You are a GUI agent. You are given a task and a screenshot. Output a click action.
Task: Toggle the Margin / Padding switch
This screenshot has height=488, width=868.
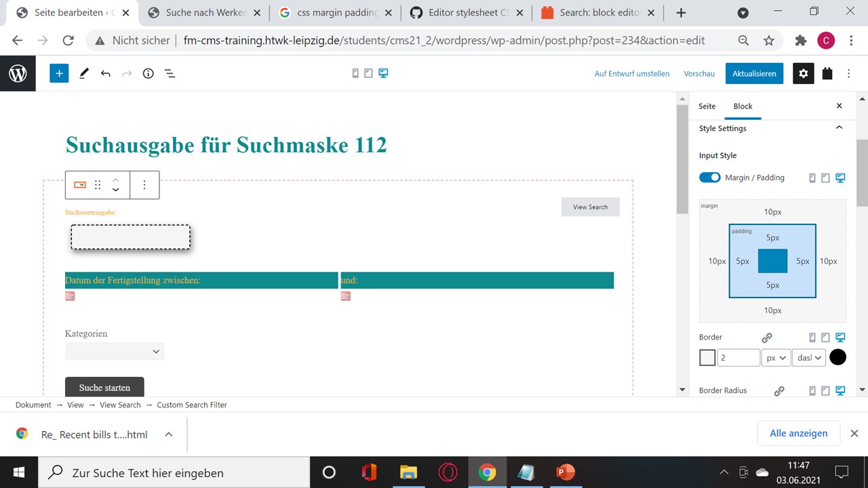710,178
